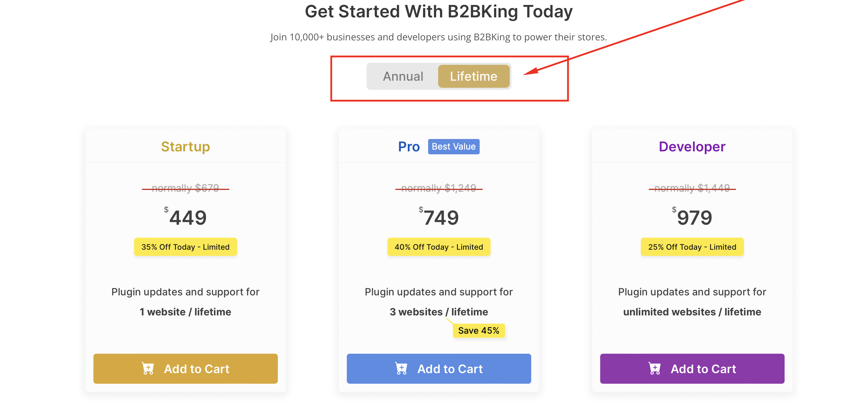
Task: Click the $979 Developer price
Action: point(692,217)
